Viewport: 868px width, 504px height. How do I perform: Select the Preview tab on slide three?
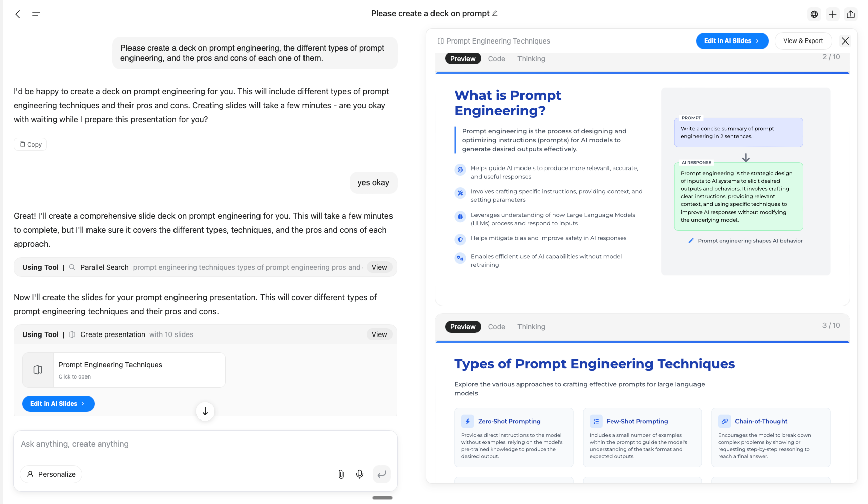tap(462, 327)
